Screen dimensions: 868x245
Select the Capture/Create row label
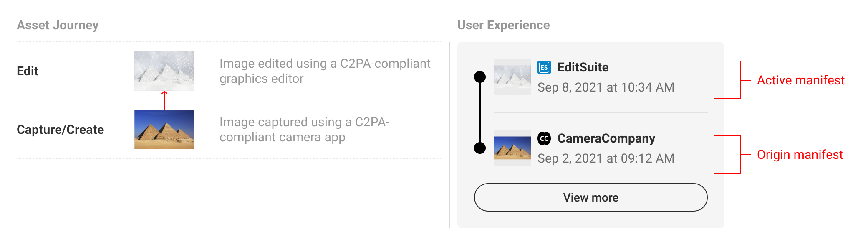pos(60,130)
